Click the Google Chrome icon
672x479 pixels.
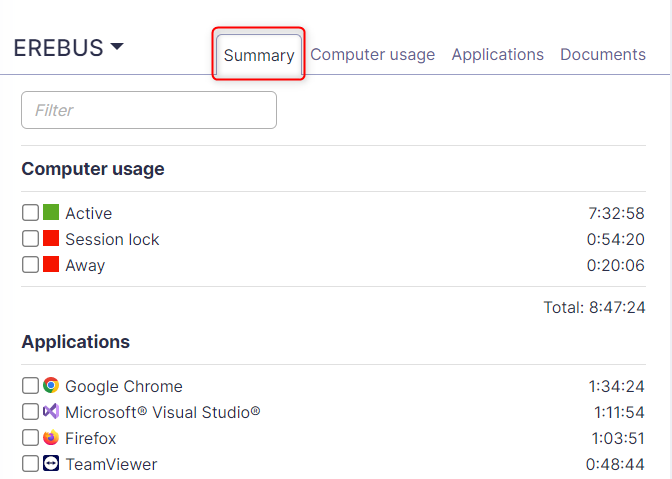click(51, 386)
